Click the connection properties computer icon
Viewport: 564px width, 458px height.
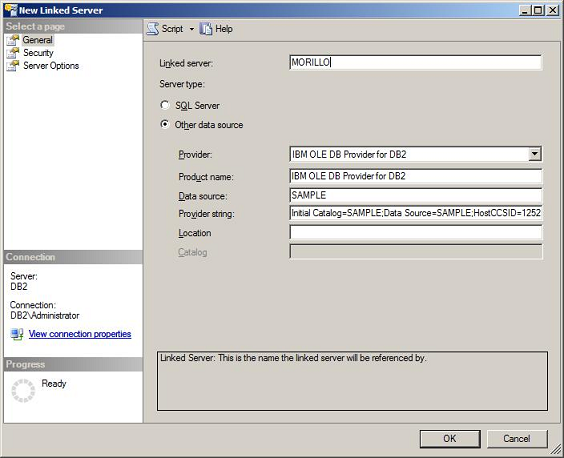click(x=17, y=334)
